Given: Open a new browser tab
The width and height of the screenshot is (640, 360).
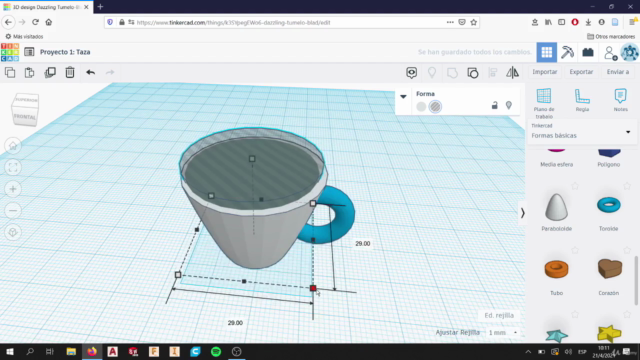Looking at the screenshot, I should click(x=100, y=7).
